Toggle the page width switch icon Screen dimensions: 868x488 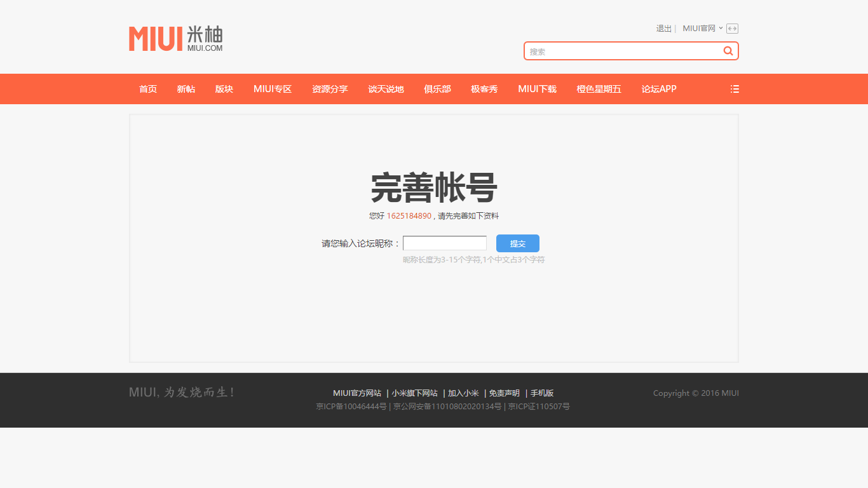(x=732, y=29)
